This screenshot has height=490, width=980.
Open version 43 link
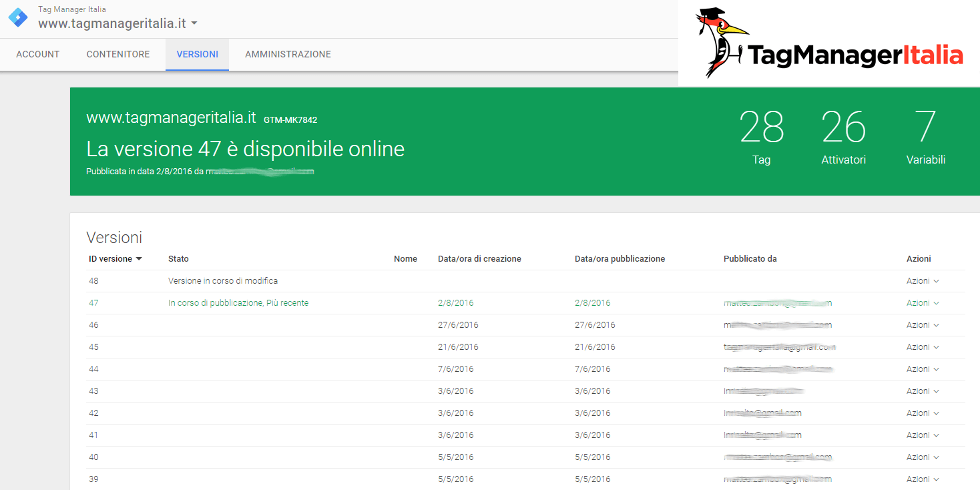coord(93,391)
